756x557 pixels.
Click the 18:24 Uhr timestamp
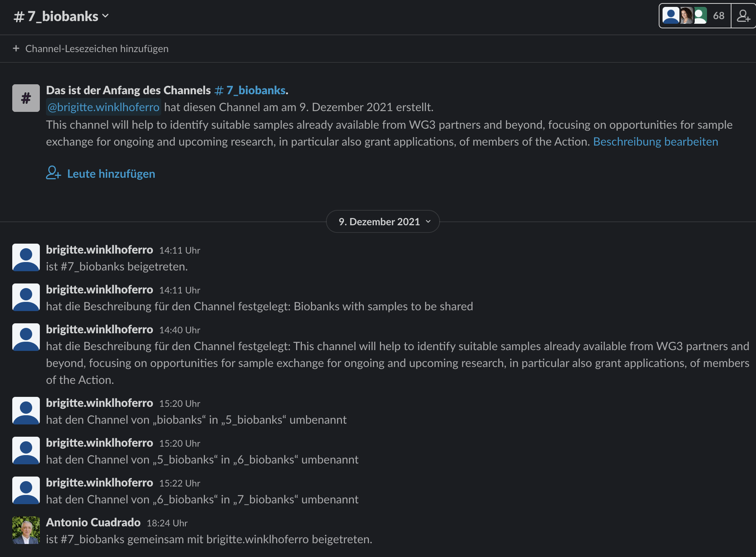pyautogui.click(x=167, y=523)
